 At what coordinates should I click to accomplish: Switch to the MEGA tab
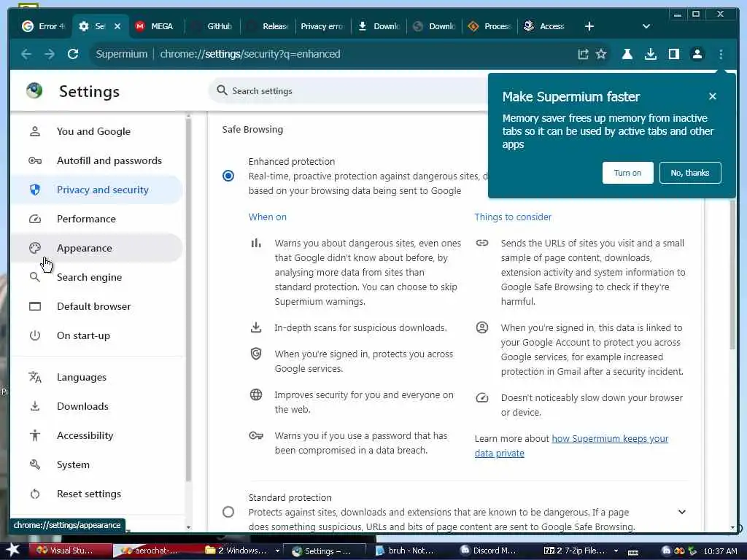click(155, 26)
